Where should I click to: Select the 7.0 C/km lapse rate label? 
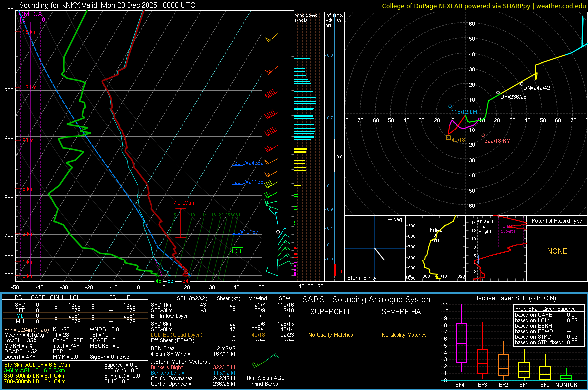(183, 203)
